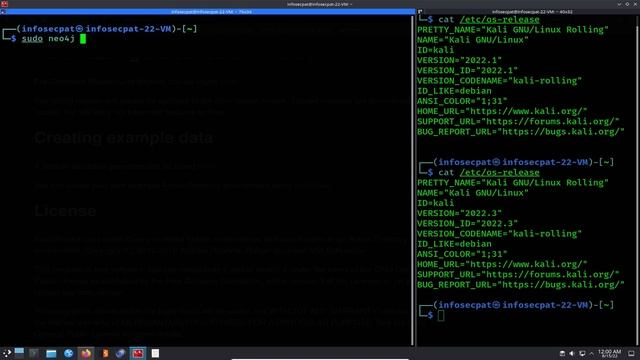The width and height of the screenshot is (640, 360).
Task: Click the VERSION_ID="2022.1" line
Action: click(467, 70)
